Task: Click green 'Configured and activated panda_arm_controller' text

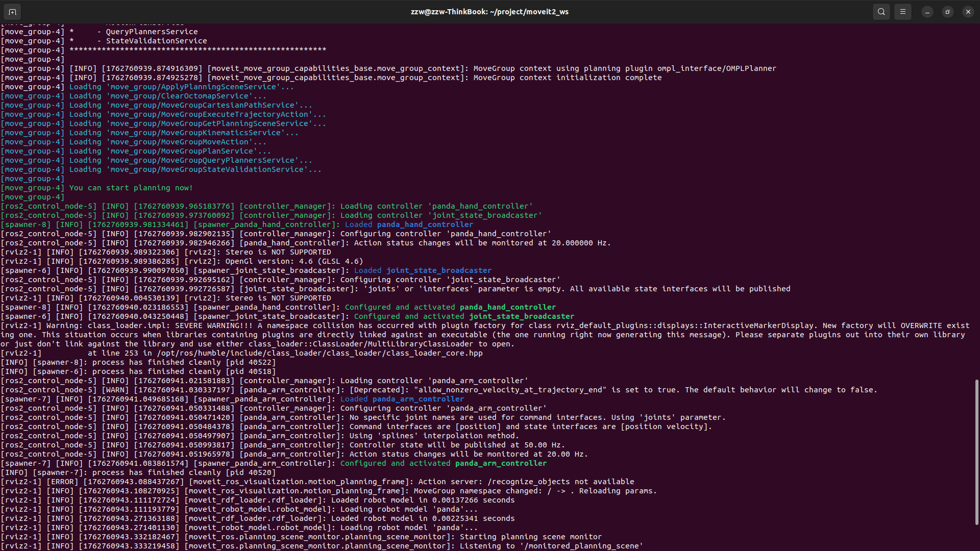Action: (443, 463)
